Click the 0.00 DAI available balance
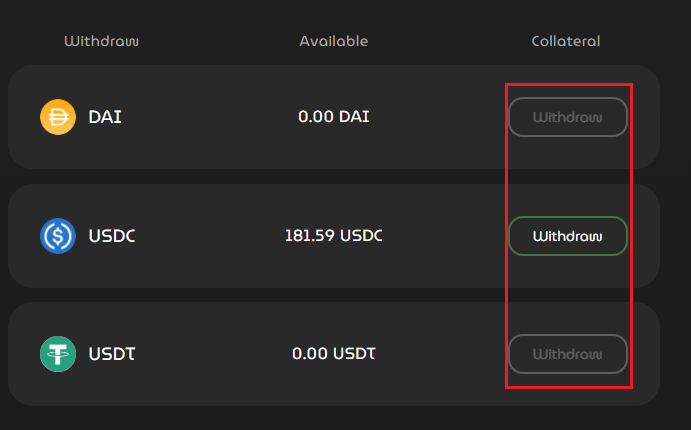This screenshot has width=691, height=430. 333,117
